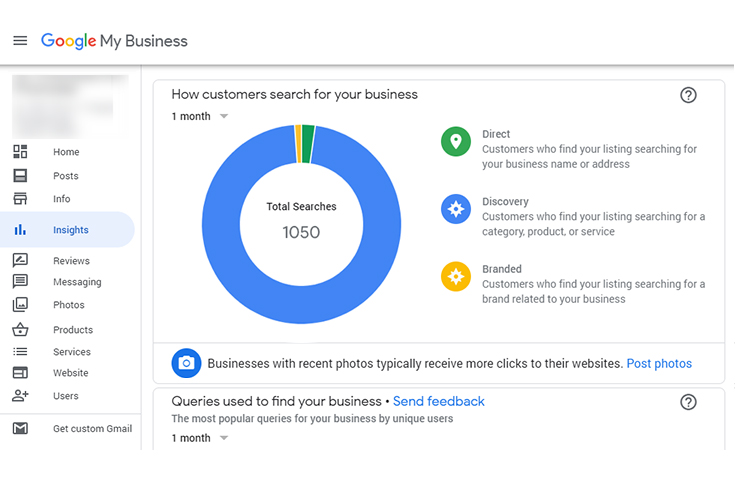Click the Products basket icon

pyautogui.click(x=20, y=330)
